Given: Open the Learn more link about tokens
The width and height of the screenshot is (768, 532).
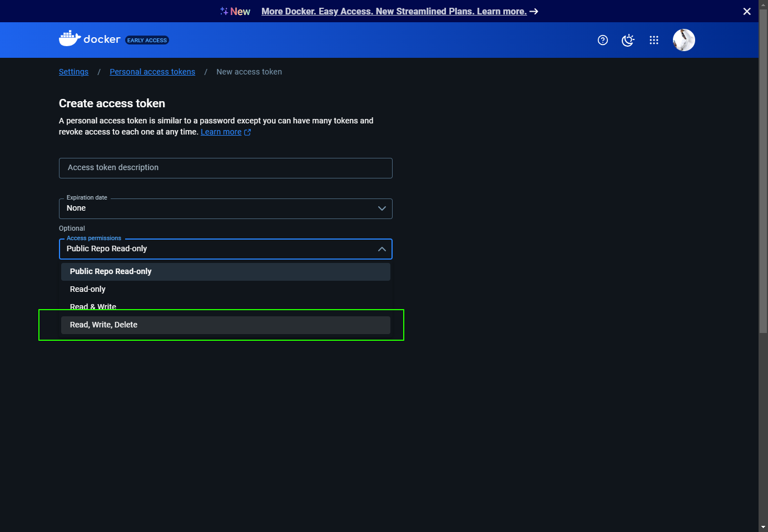Looking at the screenshot, I should [221, 132].
